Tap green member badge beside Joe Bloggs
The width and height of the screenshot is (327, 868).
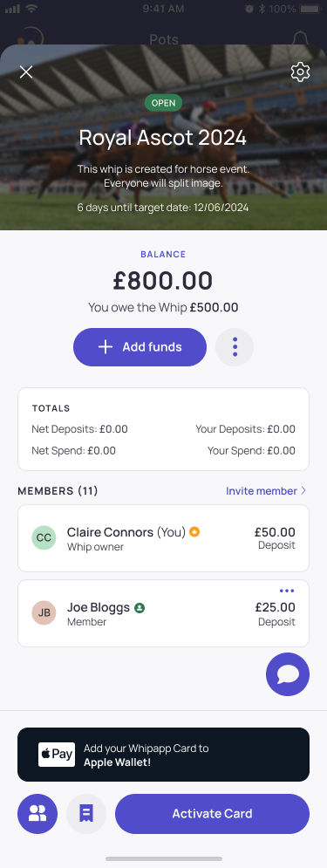140,608
